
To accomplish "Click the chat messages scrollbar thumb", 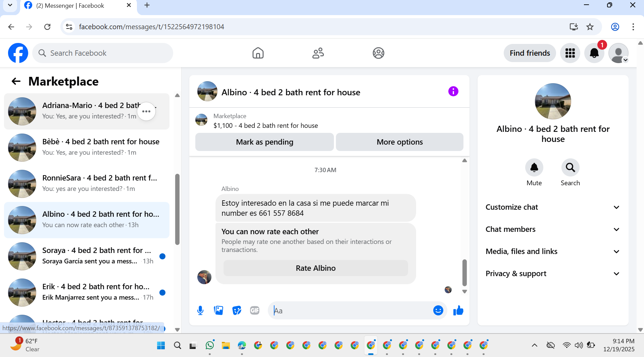I will (x=464, y=272).
